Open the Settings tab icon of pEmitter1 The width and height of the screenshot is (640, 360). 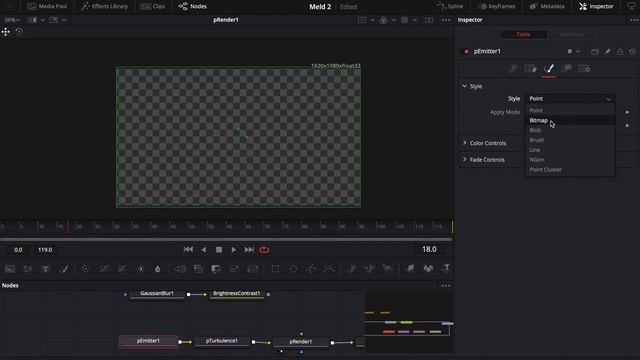click(x=584, y=69)
